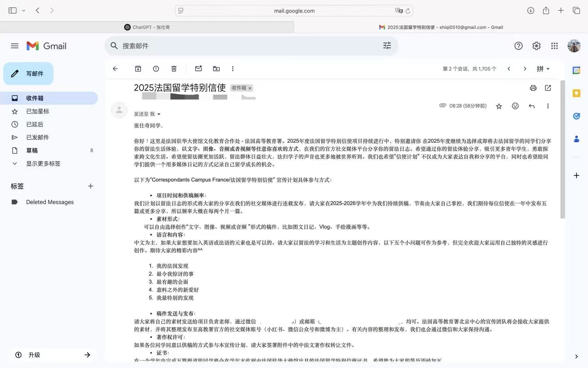
Task: Report this email as spam
Action: point(156,69)
